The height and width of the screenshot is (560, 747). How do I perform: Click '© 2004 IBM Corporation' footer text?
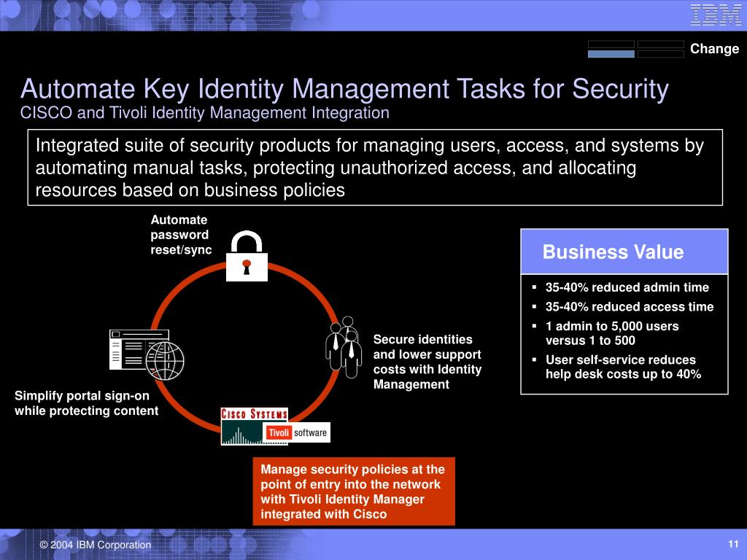point(96,545)
